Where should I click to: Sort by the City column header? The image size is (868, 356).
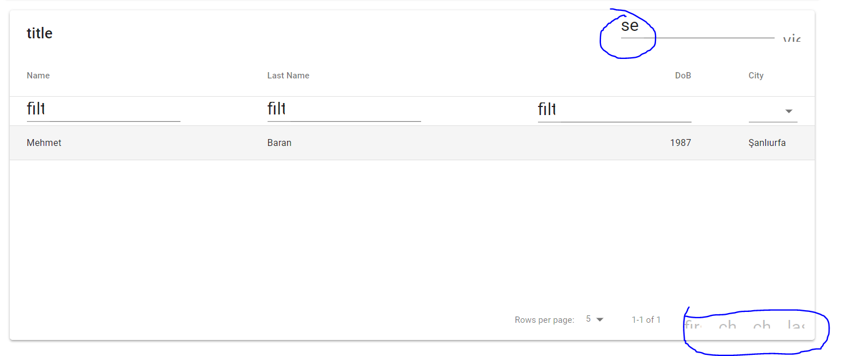pos(756,76)
